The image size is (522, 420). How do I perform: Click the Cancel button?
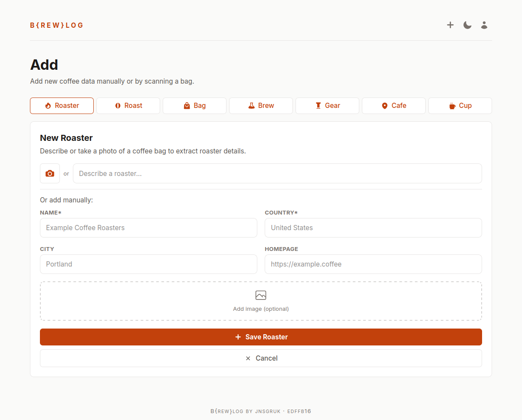261,358
